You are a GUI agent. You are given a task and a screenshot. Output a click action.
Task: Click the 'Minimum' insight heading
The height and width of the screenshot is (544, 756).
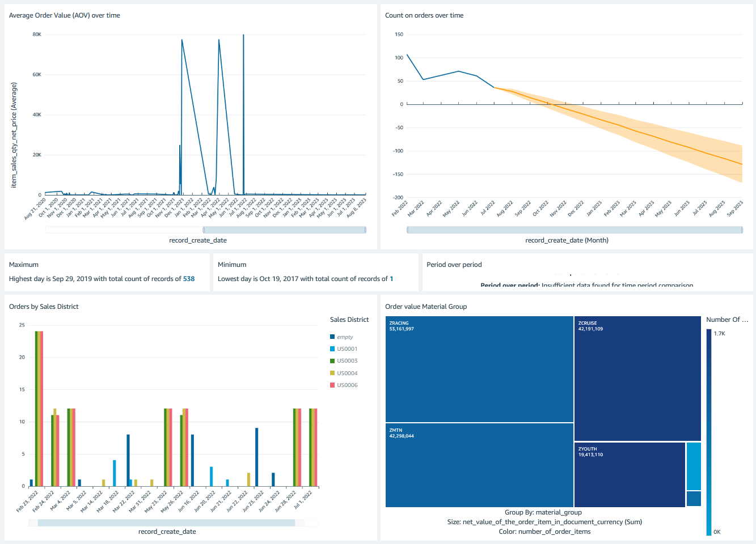coord(232,265)
